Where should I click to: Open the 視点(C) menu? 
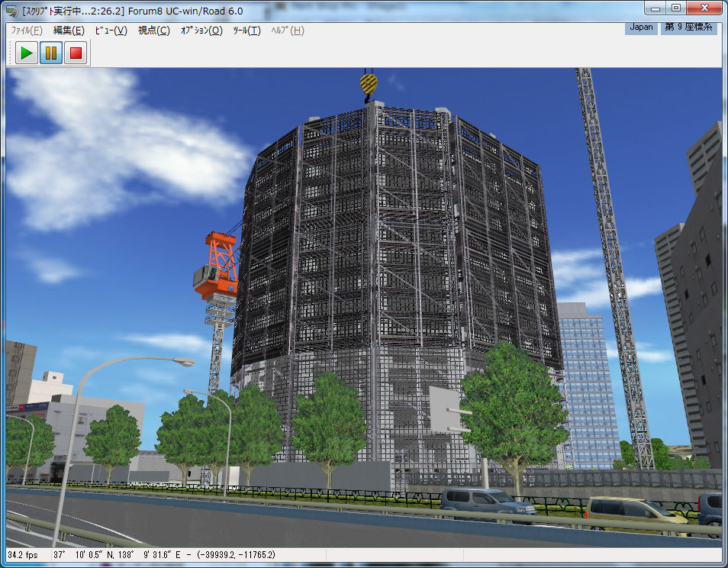click(153, 31)
